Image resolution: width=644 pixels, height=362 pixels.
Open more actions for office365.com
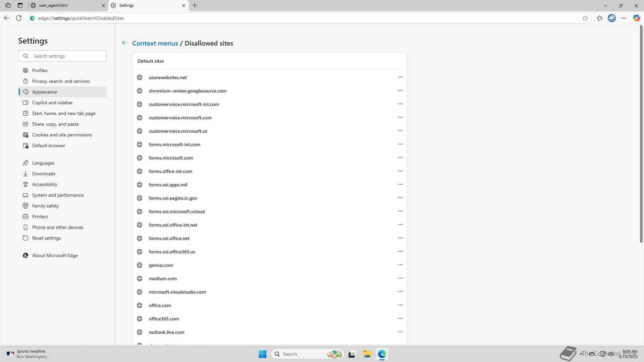pyautogui.click(x=400, y=318)
